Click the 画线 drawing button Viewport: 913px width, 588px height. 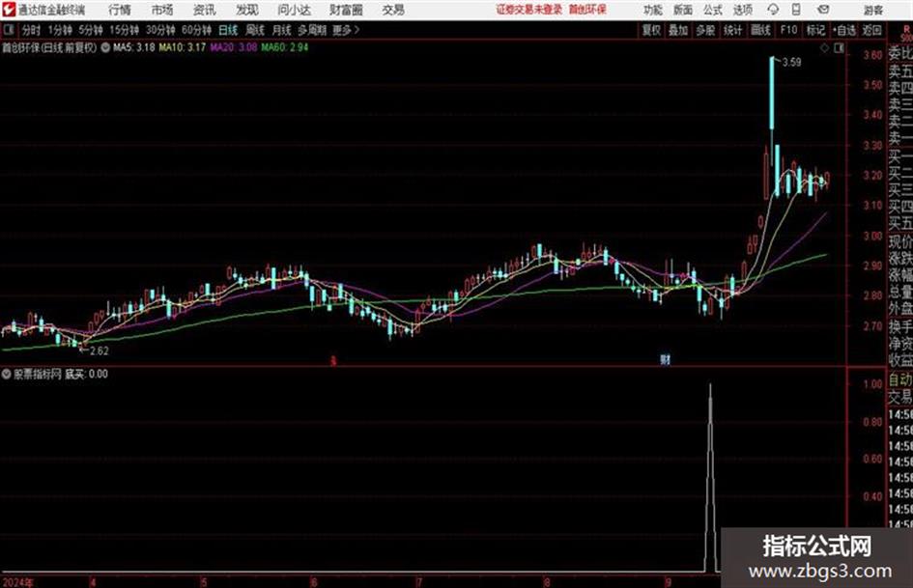point(760,30)
